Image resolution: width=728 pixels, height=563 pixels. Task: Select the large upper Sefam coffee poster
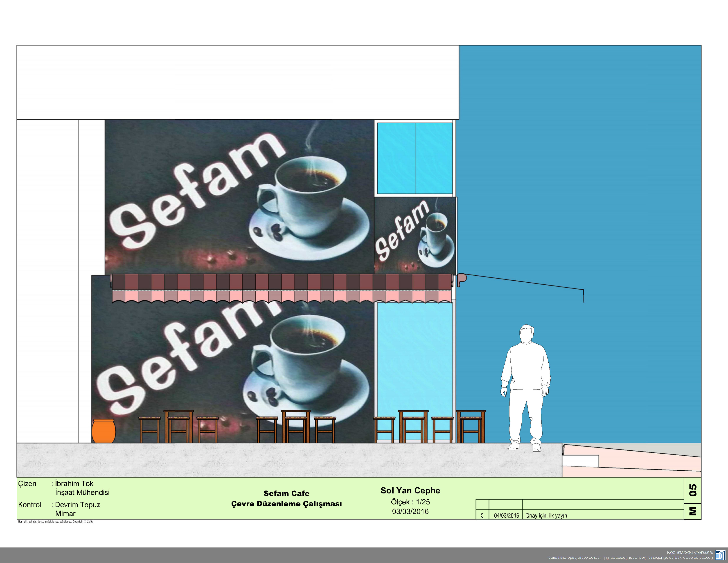click(x=239, y=197)
